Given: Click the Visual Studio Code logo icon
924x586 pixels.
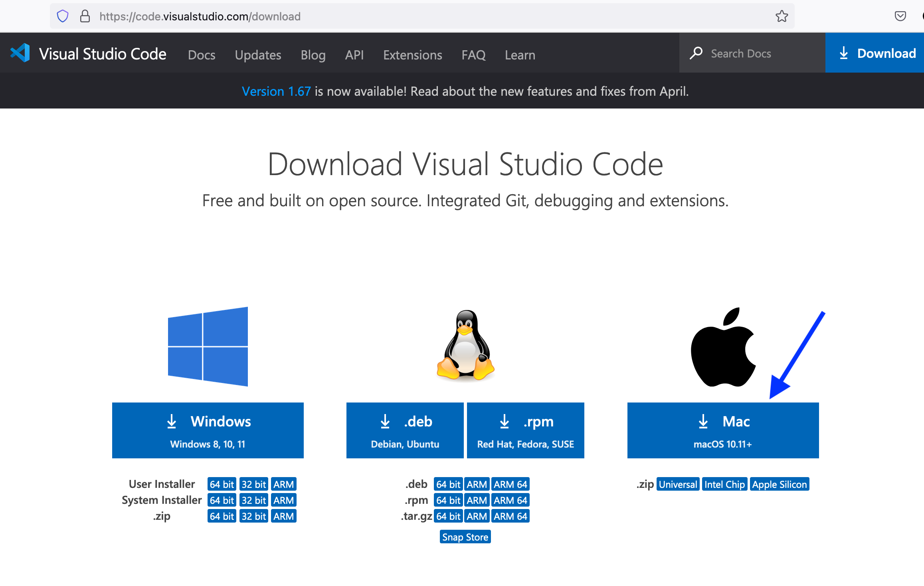Looking at the screenshot, I should (x=20, y=53).
